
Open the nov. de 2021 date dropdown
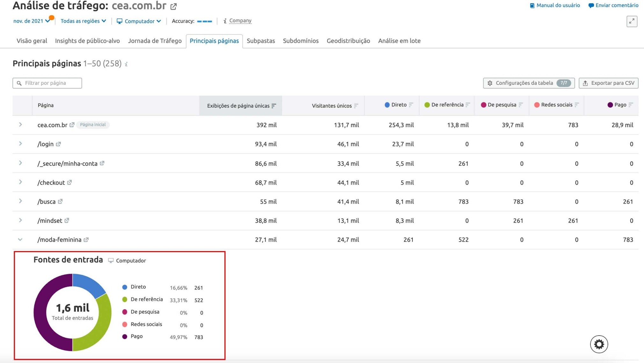[31, 21]
